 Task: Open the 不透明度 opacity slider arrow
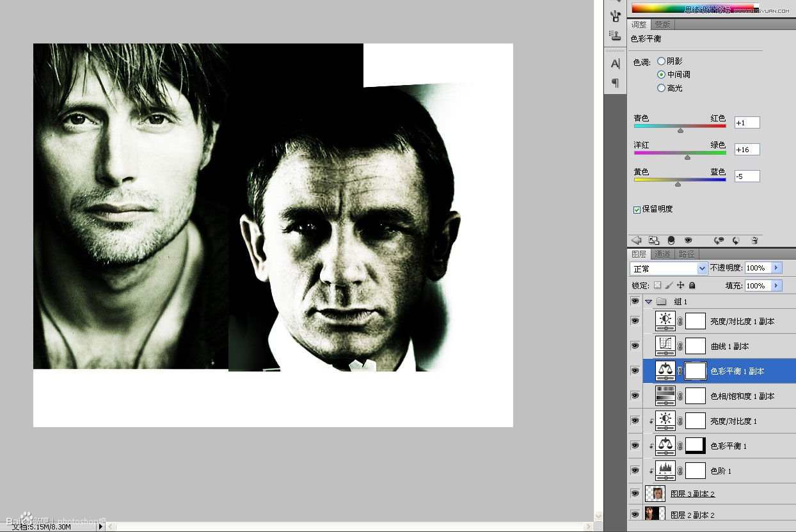[x=777, y=268]
